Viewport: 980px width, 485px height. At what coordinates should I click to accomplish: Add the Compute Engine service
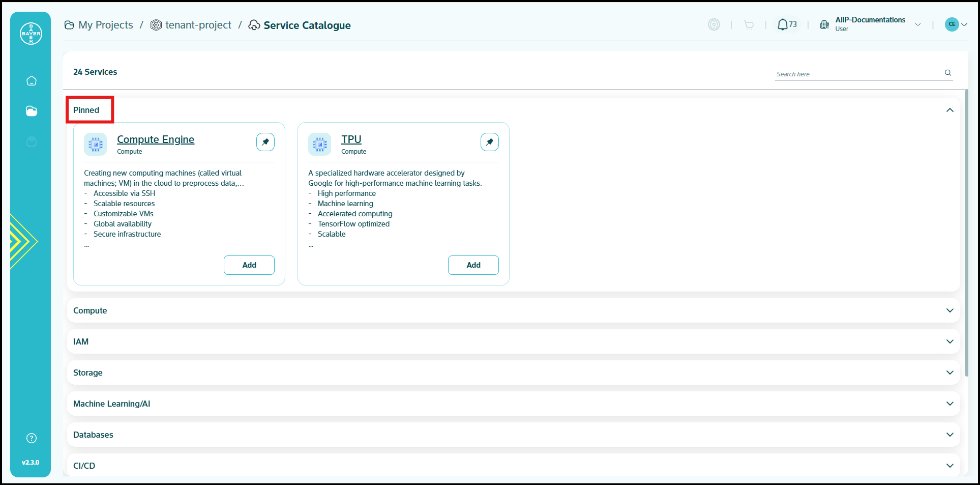[x=249, y=265]
